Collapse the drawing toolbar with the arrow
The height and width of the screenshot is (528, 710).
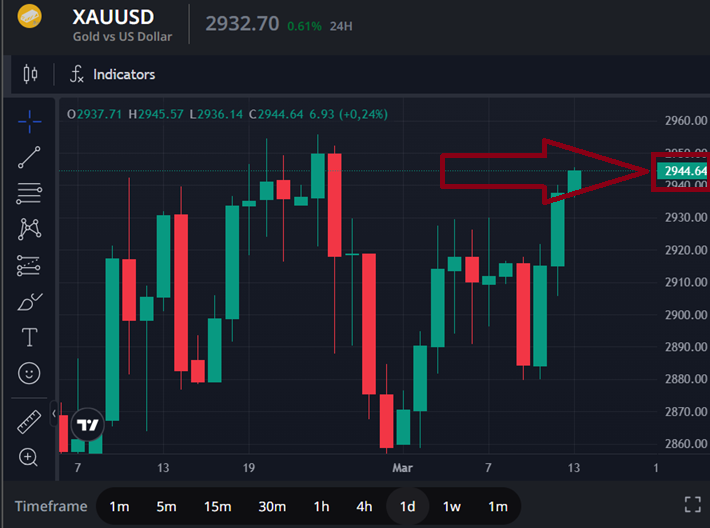[x=54, y=413]
